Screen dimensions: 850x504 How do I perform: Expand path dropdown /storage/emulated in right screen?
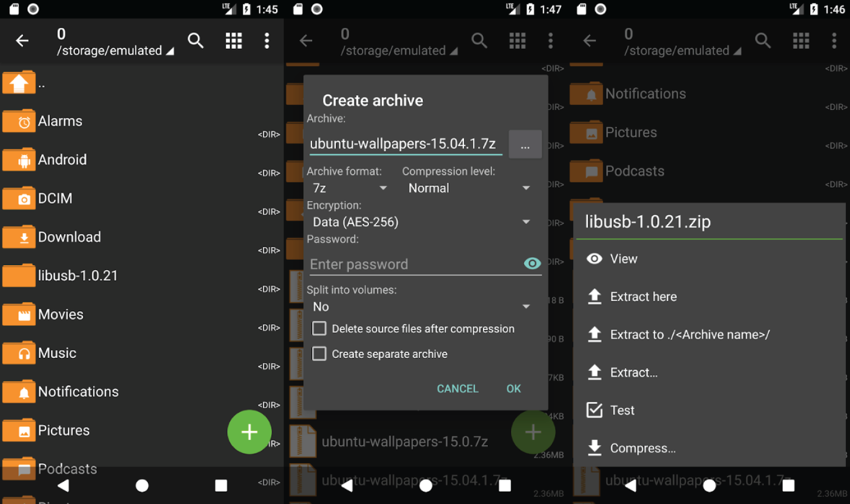pyautogui.click(x=682, y=51)
